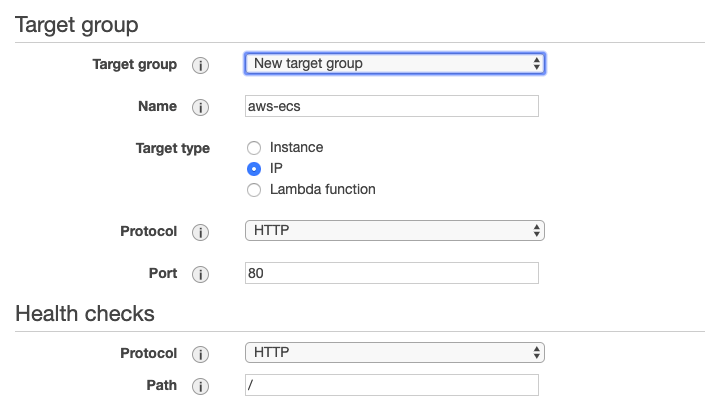Click the Lambda function label text
Viewport: 705px width, 417px height.
tap(323, 189)
